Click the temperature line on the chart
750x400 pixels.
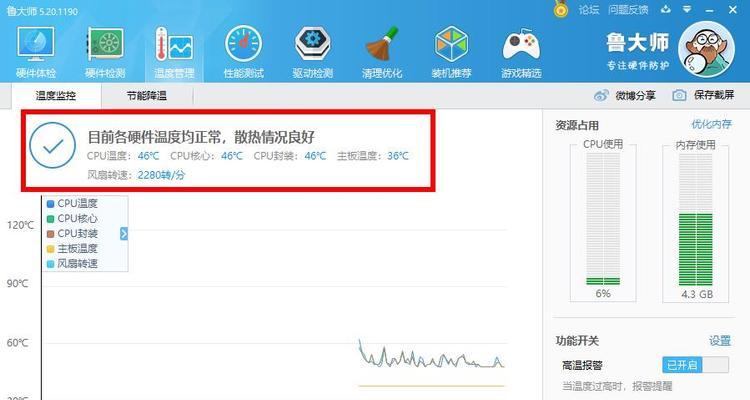431,357
